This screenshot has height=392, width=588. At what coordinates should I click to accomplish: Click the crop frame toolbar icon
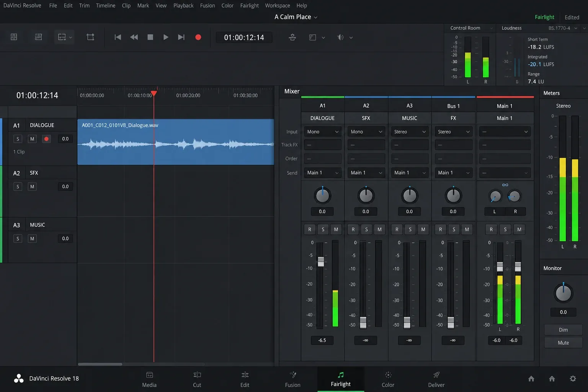point(90,37)
